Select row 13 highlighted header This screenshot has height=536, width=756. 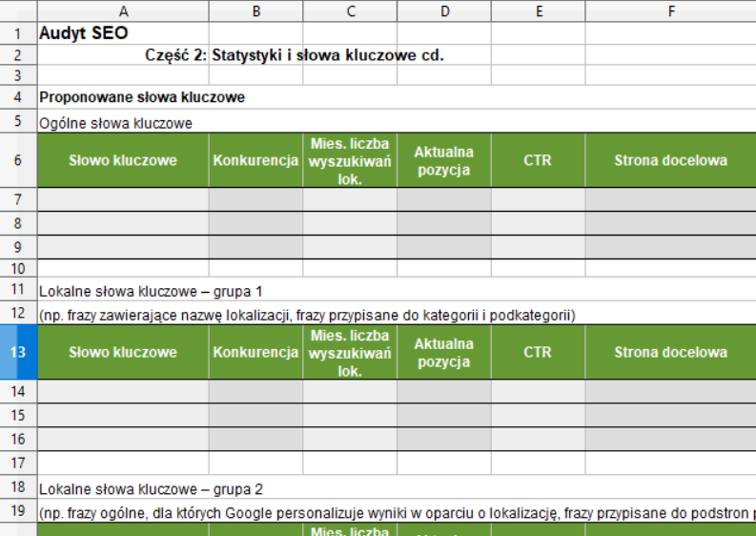point(18,352)
